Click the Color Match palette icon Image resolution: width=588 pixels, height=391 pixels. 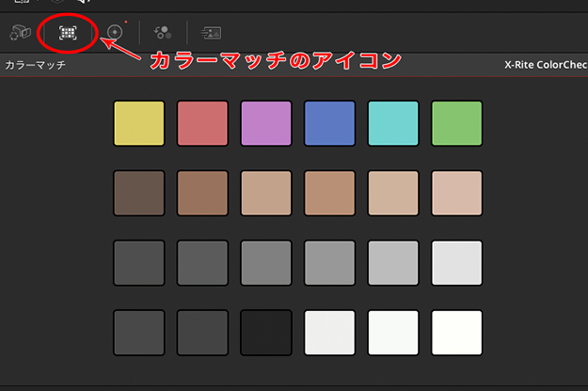67,32
